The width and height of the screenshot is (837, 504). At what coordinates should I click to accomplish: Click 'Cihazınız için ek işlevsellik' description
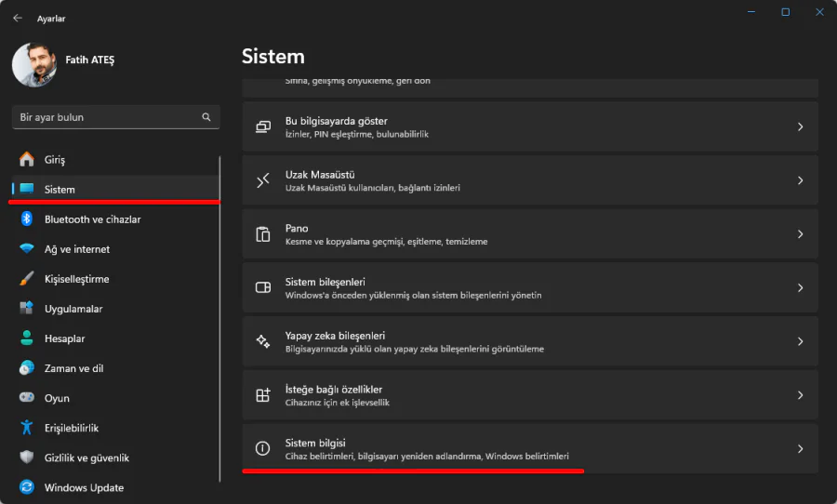[x=337, y=403]
